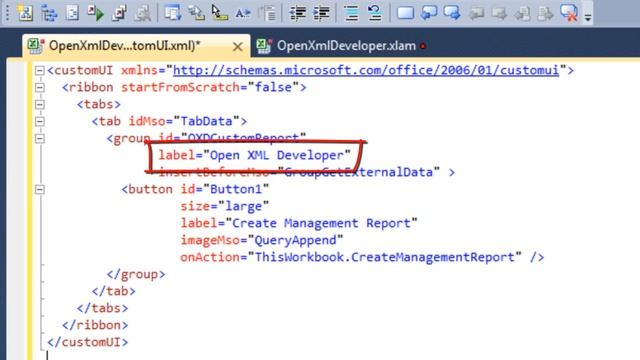Collapse the ribbon element outline
Screen dimensions: 640x360
[39, 87]
